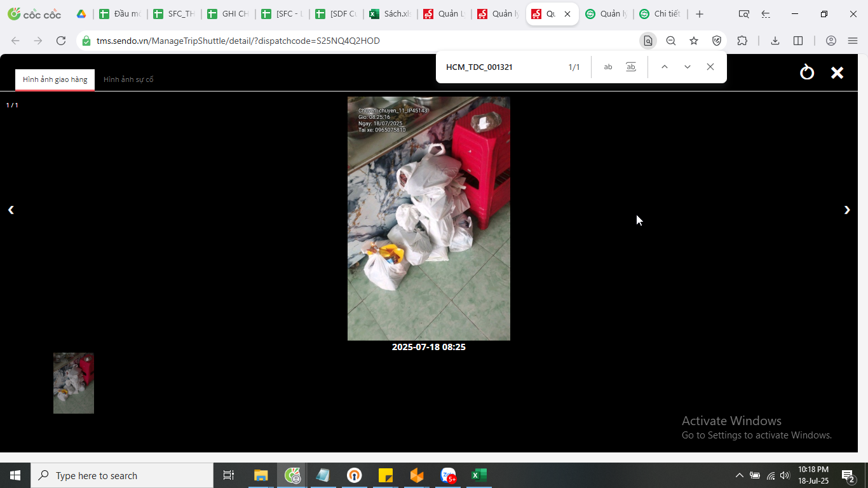Switch to the "[SFC - L" spreadsheet tab
Viewport: 868px width, 488px height.
click(x=281, y=14)
